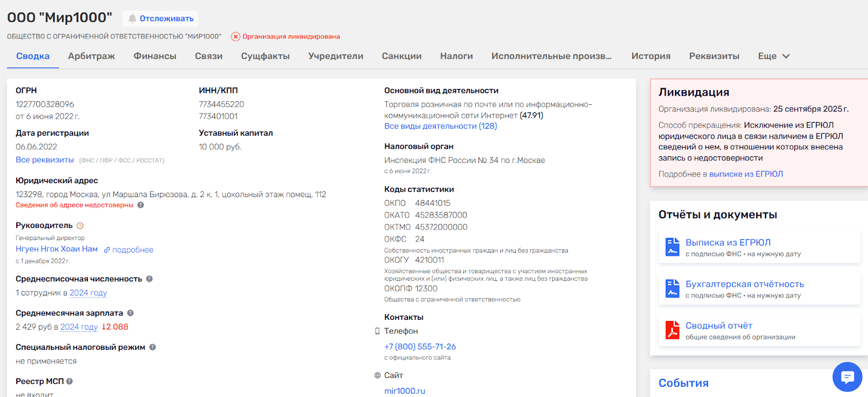Click the help icon next to Реестр МСП
The image size is (868, 397).
[69, 381]
